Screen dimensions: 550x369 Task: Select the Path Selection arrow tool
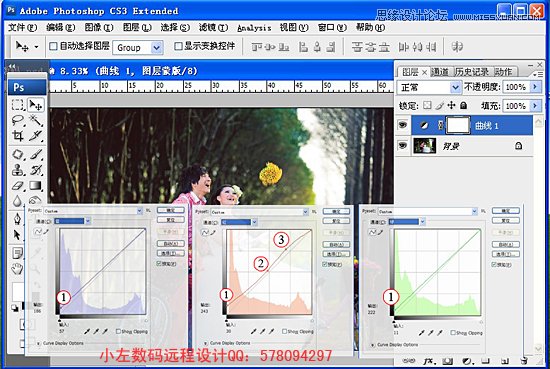(17, 235)
